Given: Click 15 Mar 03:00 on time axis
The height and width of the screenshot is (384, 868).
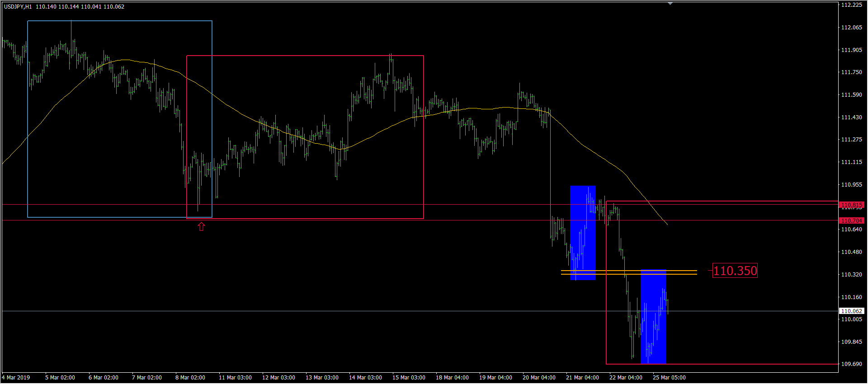Looking at the screenshot, I should pos(409,378).
